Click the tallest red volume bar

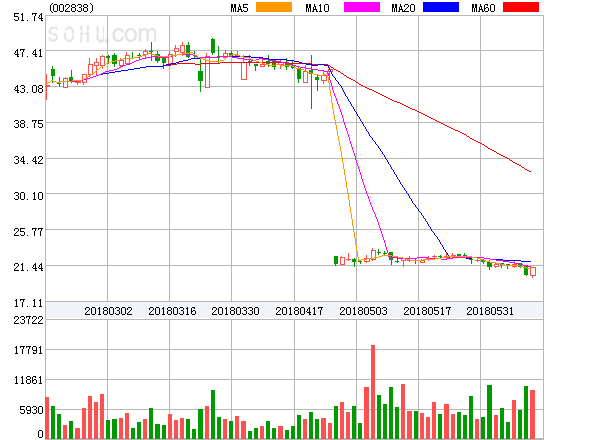(x=373, y=392)
